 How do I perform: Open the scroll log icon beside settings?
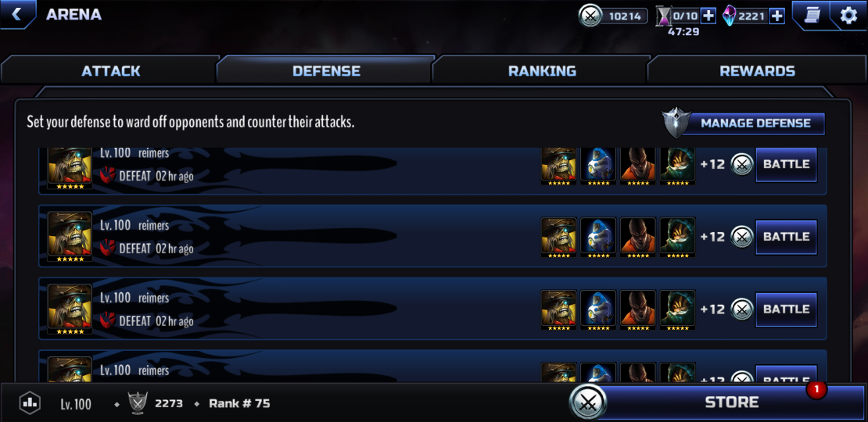pyautogui.click(x=812, y=16)
